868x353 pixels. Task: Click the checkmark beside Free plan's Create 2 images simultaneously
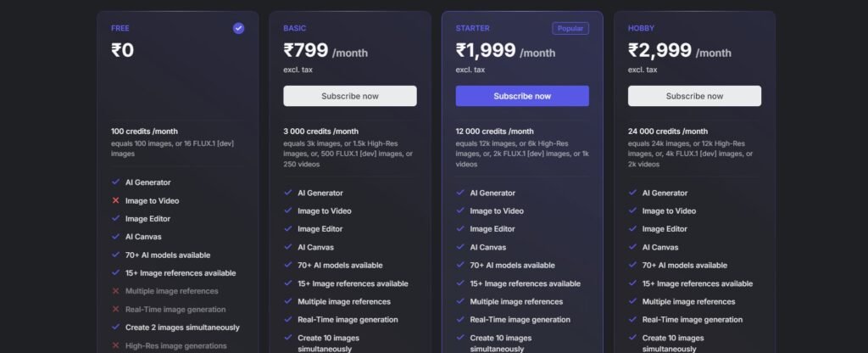pyautogui.click(x=115, y=328)
